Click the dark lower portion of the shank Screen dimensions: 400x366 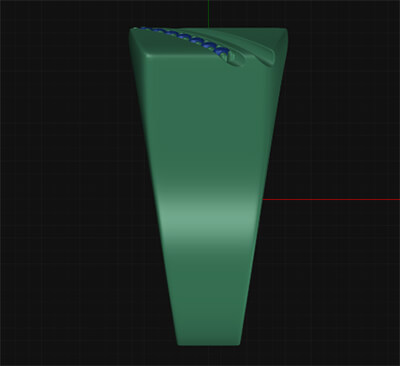[x=208, y=293]
